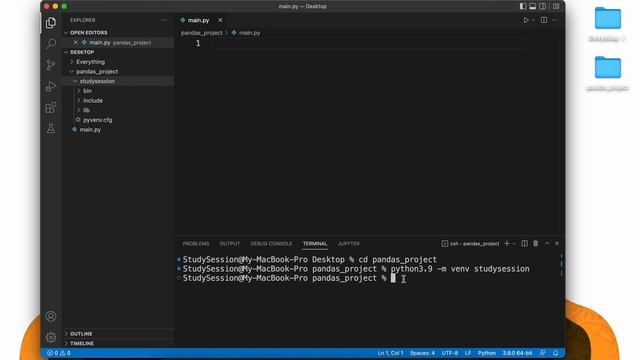Viewport: 640px width, 360px height.
Task: Click line 1 in the editor
Action: coord(369,43)
